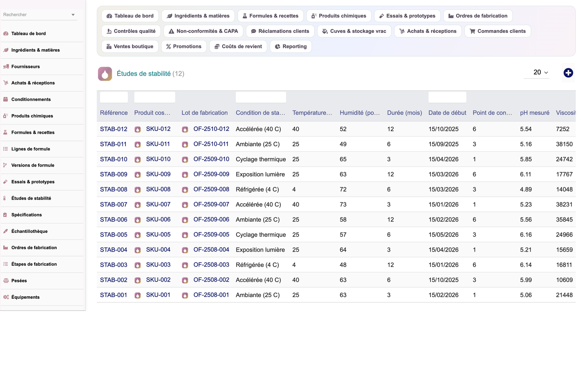This screenshot has width=588, height=367.
Task: Click the product icon next to SKU-012
Action: (x=138, y=129)
